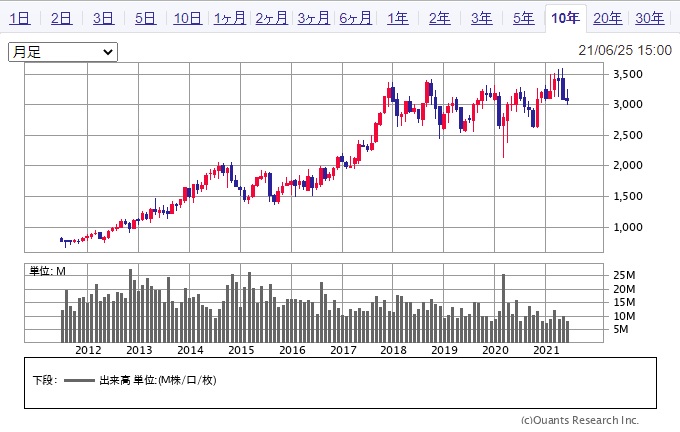
Task: Click the 2,000 price axis label
Action: click(x=628, y=165)
